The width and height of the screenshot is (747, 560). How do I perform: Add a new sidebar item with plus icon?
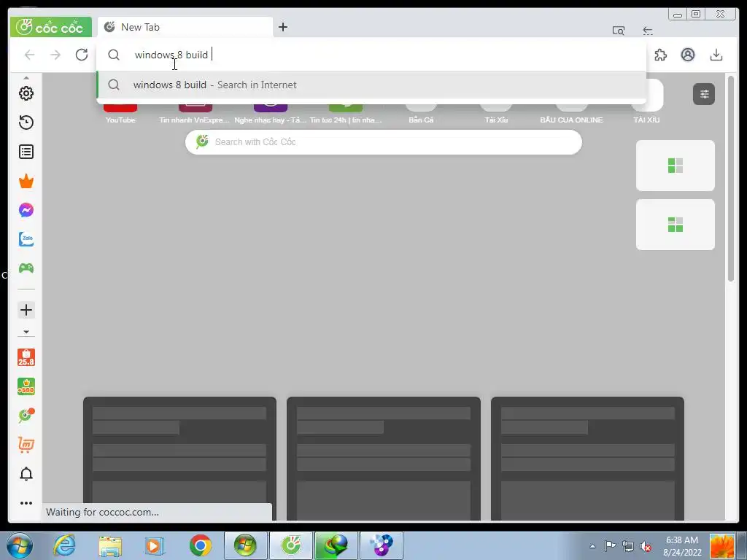[x=26, y=310]
